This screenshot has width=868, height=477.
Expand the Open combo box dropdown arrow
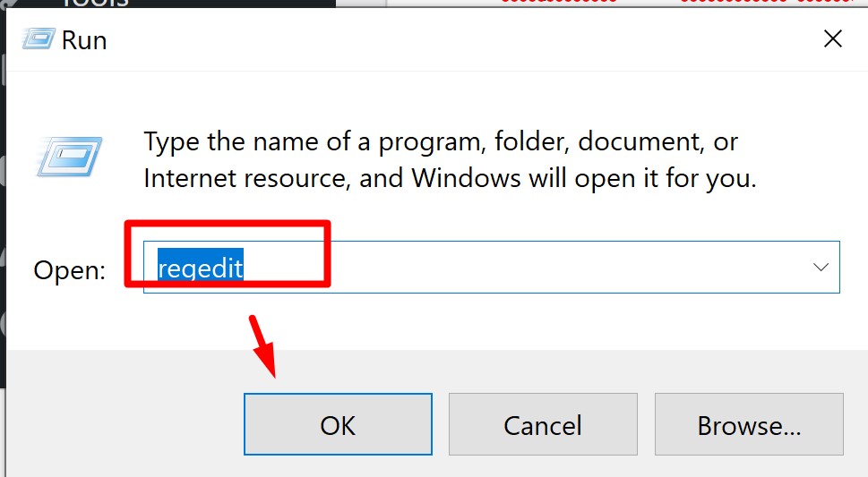pyautogui.click(x=820, y=268)
